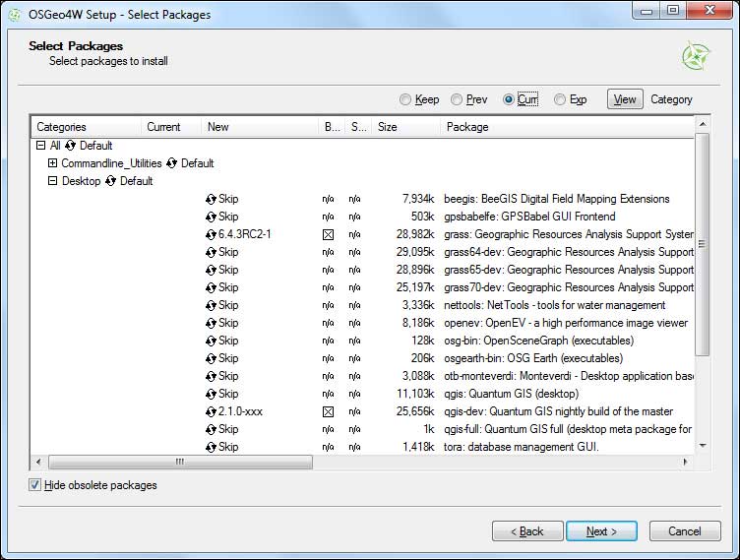The width and height of the screenshot is (740, 560).
Task: Click the OSGeo4W logo in header
Action: 696,56
